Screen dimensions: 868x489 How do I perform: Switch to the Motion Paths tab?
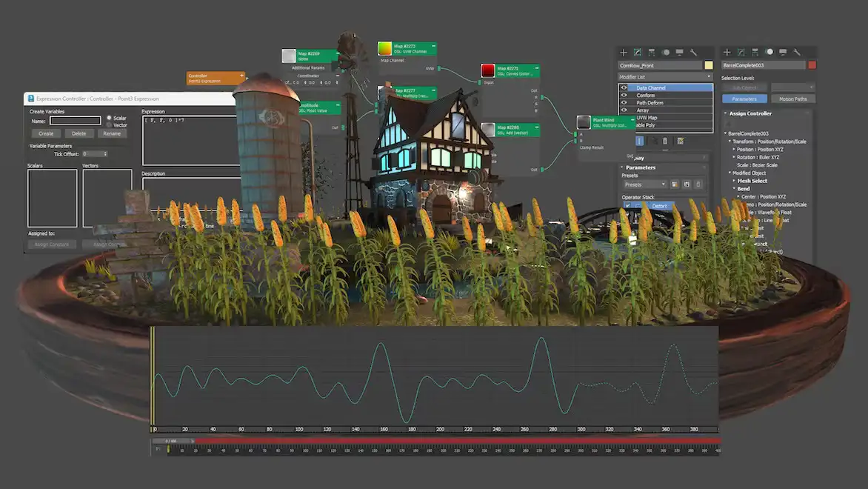(793, 99)
